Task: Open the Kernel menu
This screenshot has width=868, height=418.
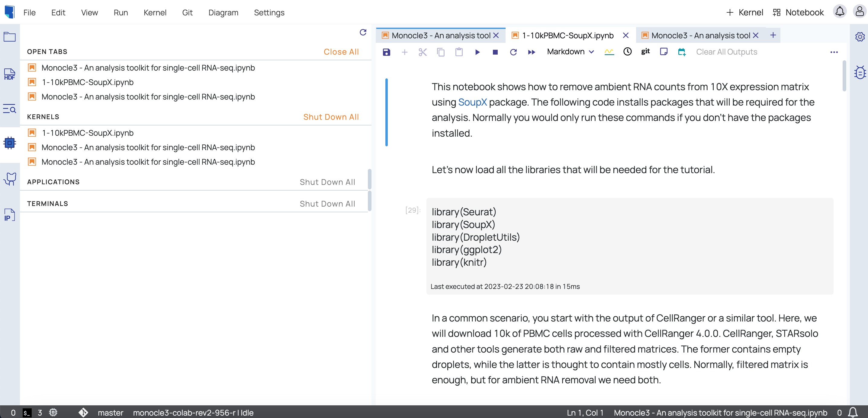Action: [155, 12]
